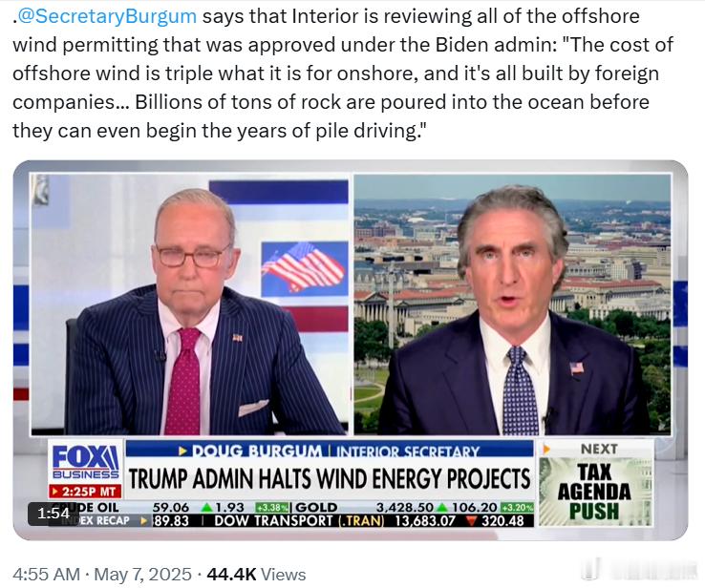The image size is (705, 588).
Task: Click the yellow triangle beside Doug Burgum's name
Action: 183,451
